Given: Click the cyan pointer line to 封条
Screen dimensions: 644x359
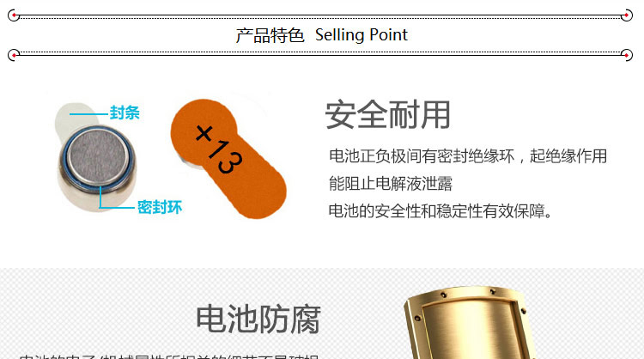Looking at the screenshot, I should pos(88,113).
